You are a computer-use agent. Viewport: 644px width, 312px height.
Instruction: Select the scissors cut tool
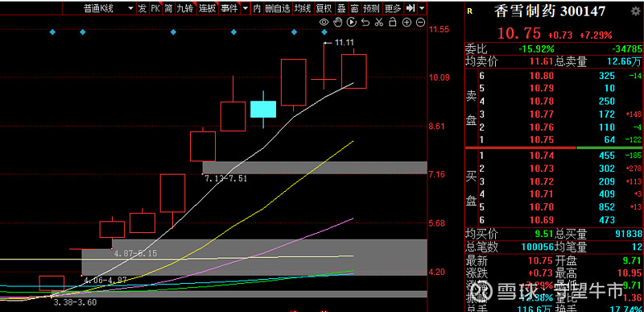379,23
